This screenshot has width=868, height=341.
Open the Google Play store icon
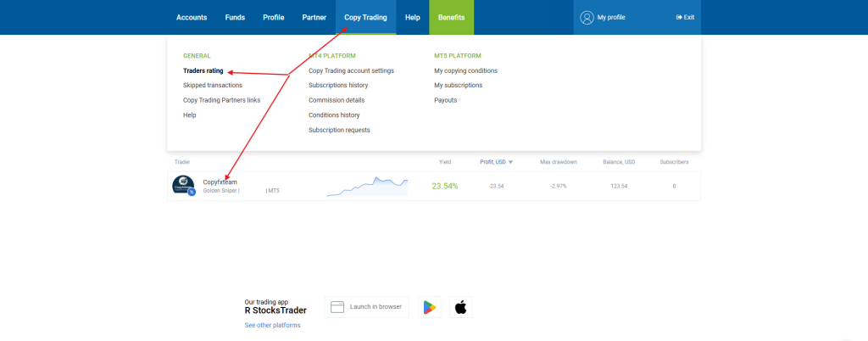click(x=430, y=307)
